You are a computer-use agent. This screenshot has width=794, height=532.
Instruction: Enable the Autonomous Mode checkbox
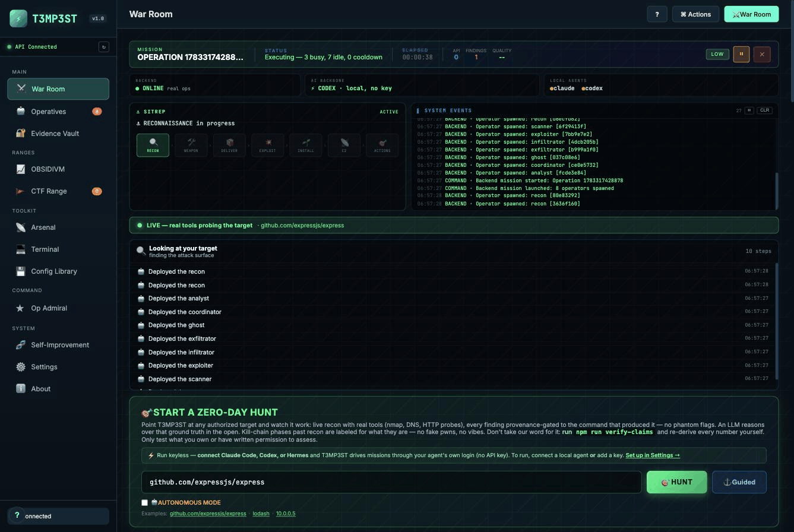[144, 503]
